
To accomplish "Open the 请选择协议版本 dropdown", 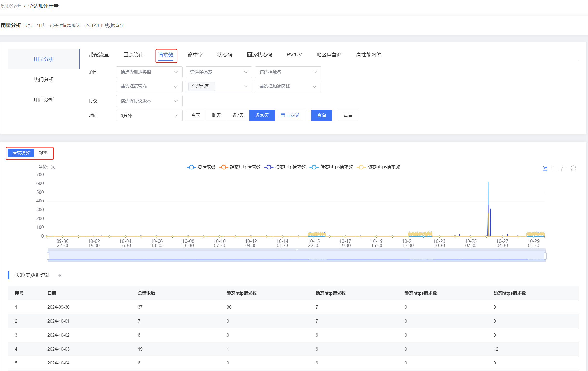I will click(x=149, y=101).
